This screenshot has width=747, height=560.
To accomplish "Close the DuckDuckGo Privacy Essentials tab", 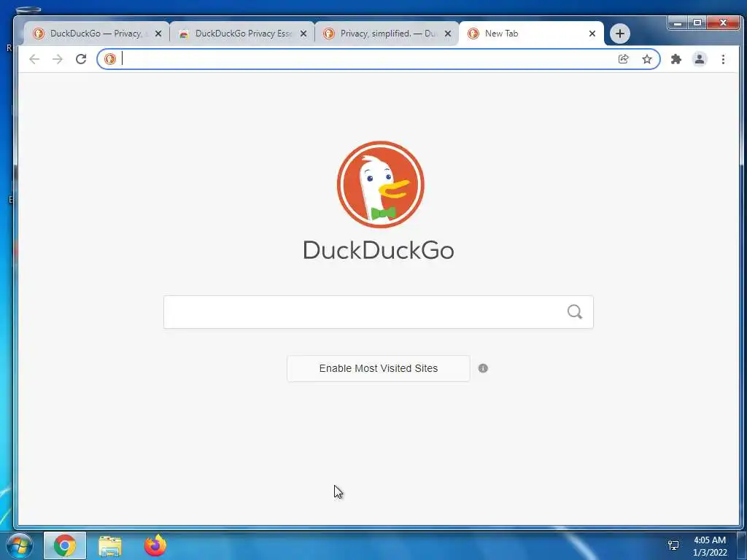I will click(303, 34).
